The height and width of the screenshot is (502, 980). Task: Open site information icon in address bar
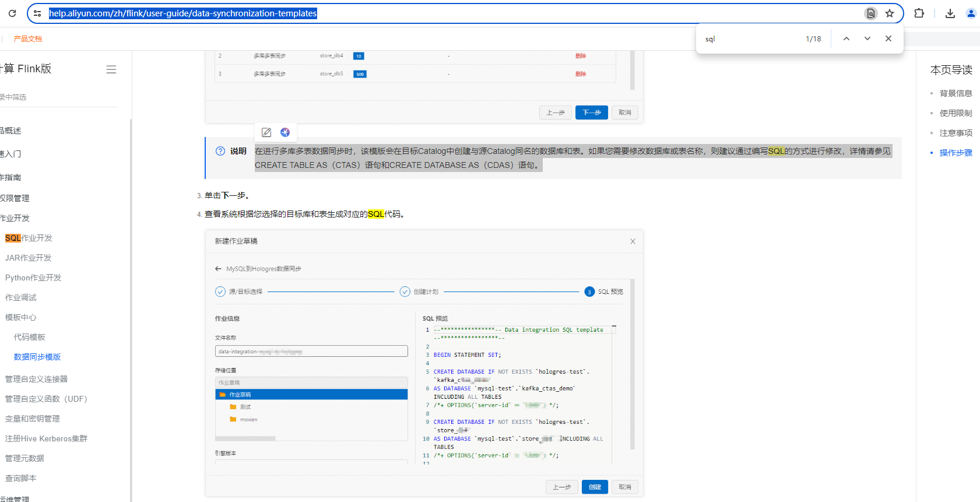pos(37,13)
